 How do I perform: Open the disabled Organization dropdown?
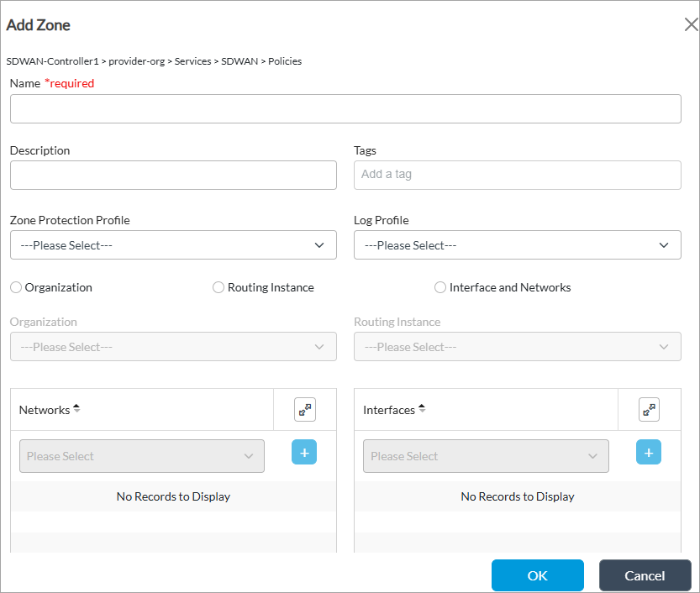pyautogui.click(x=173, y=347)
